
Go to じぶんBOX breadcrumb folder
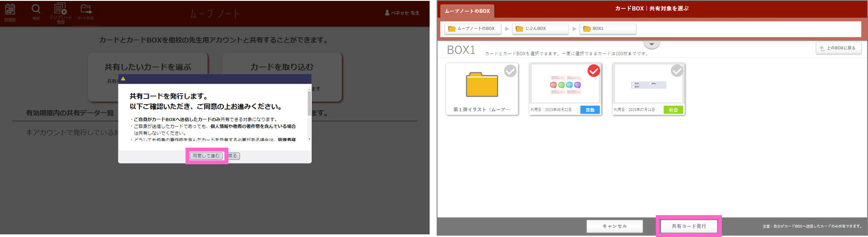(x=540, y=28)
